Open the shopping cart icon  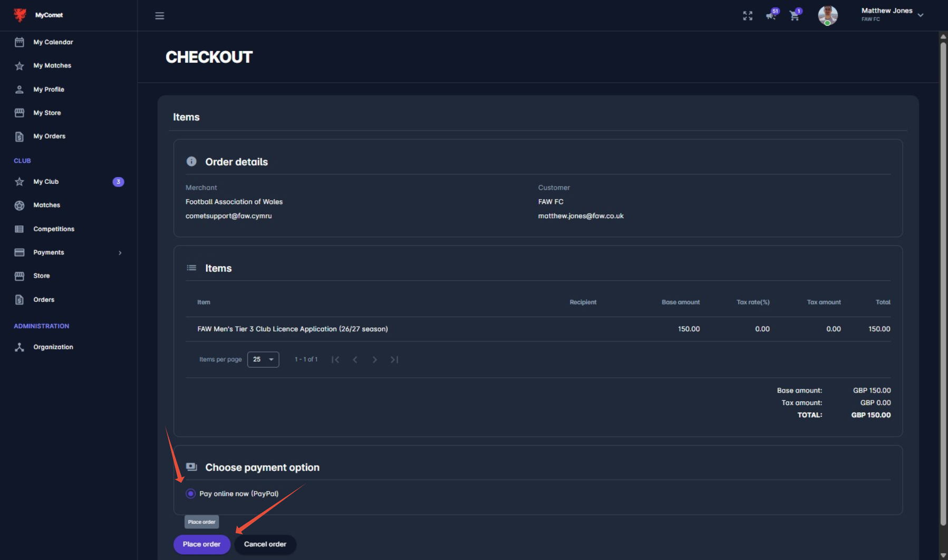pos(794,15)
